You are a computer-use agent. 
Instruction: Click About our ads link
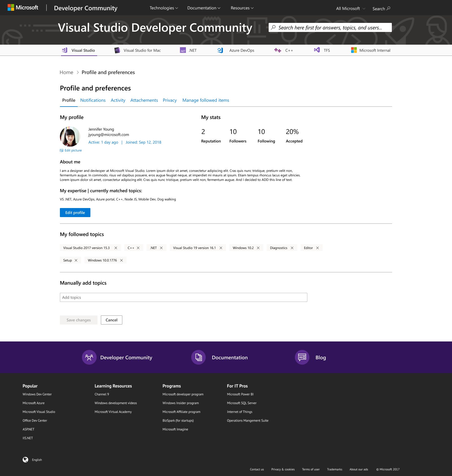[359, 469]
